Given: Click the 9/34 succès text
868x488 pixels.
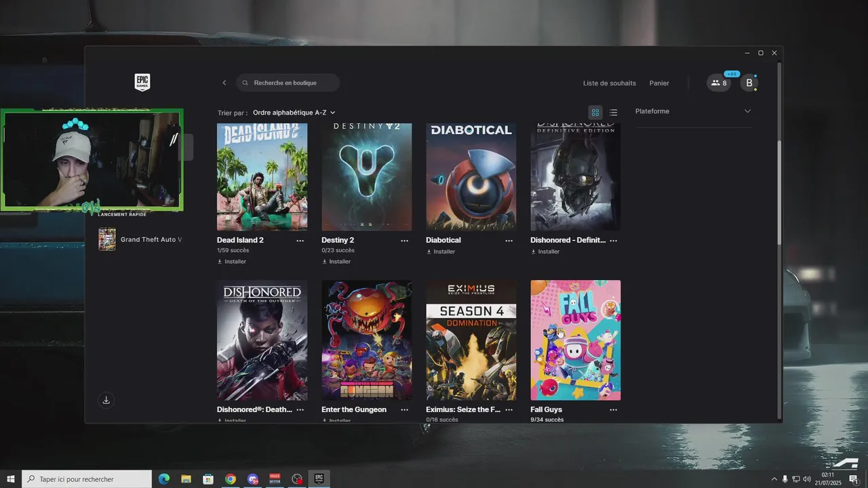Looking at the screenshot, I should pyautogui.click(x=547, y=420).
